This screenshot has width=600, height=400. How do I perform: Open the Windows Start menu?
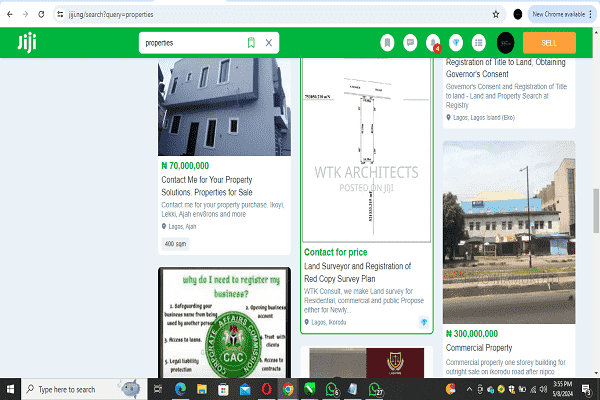tap(10, 390)
